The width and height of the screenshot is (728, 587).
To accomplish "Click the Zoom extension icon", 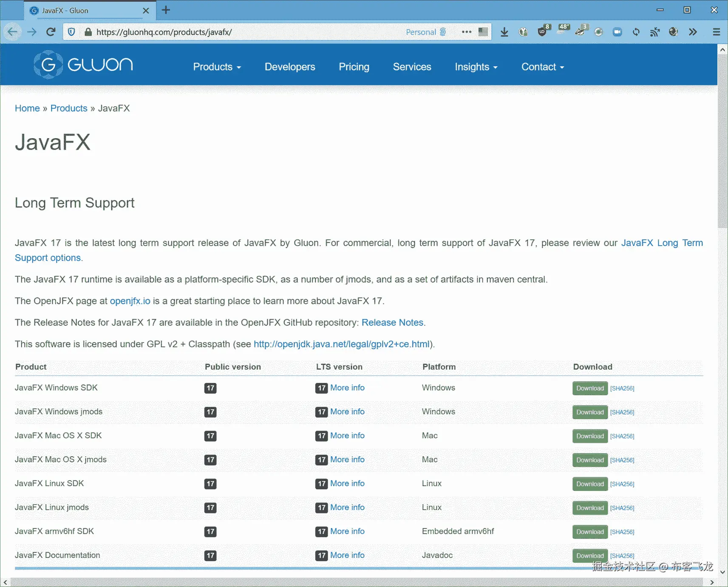I will 618,32.
